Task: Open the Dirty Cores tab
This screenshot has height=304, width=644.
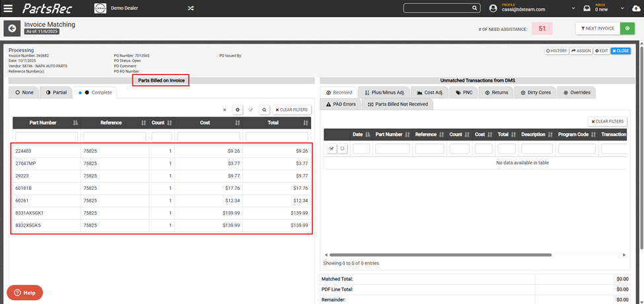Action: coord(536,93)
